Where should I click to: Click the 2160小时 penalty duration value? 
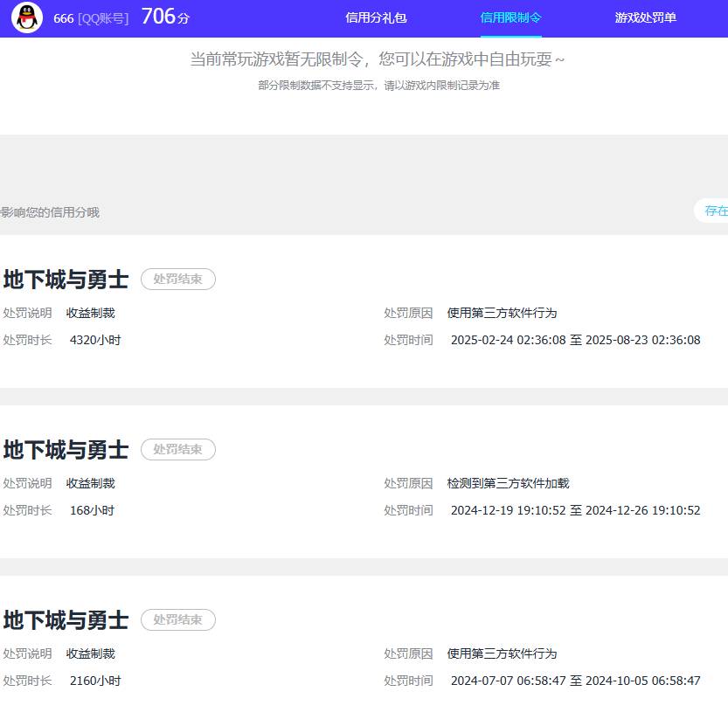(95, 681)
